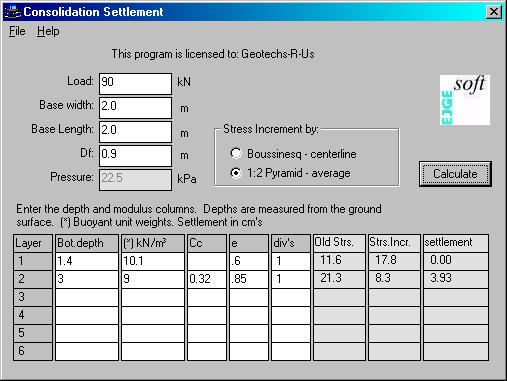507x381 pixels.
Task: Click the Layer 3 row label
Action: click(33, 297)
